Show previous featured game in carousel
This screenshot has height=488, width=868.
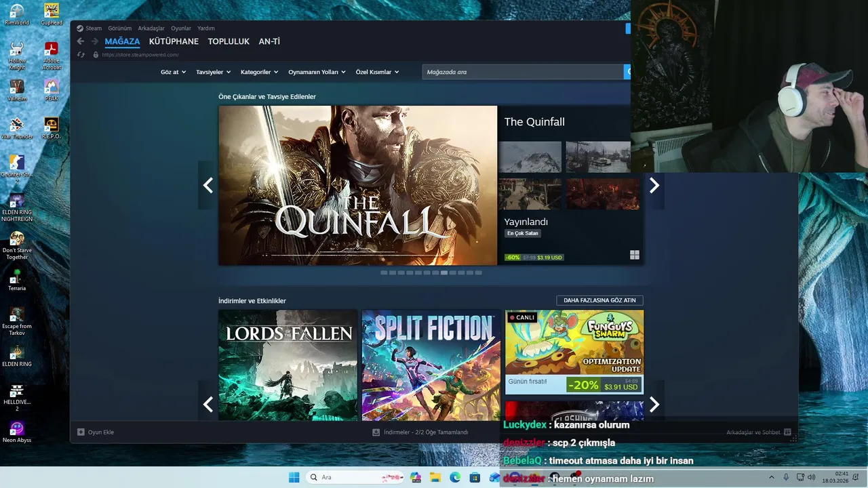(208, 185)
